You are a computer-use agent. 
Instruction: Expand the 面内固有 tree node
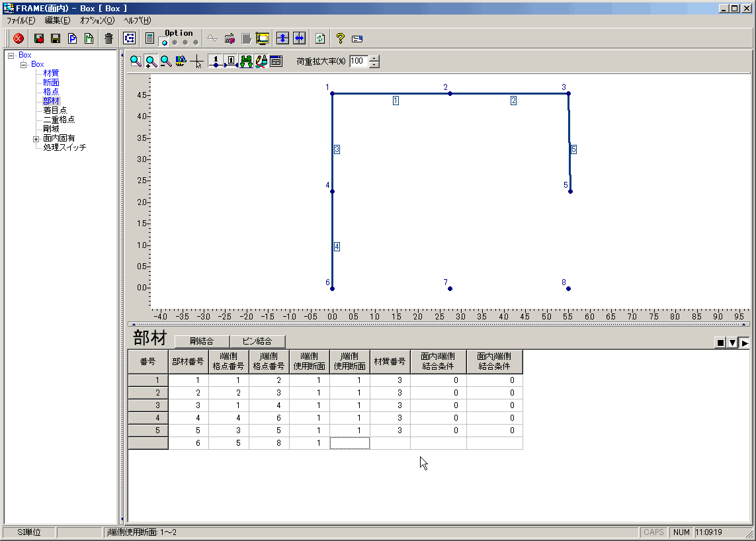(x=36, y=139)
